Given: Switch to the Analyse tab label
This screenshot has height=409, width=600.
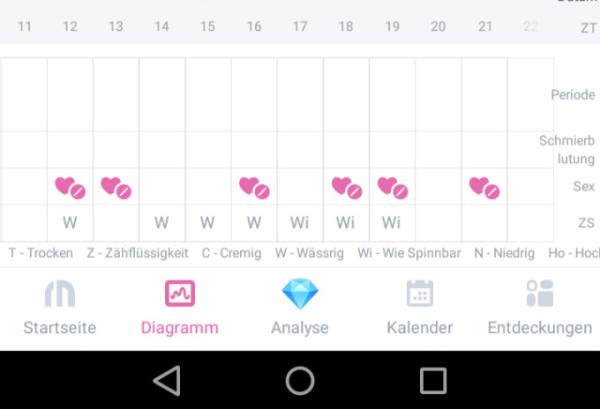Looking at the screenshot, I should pyautogui.click(x=300, y=328).
